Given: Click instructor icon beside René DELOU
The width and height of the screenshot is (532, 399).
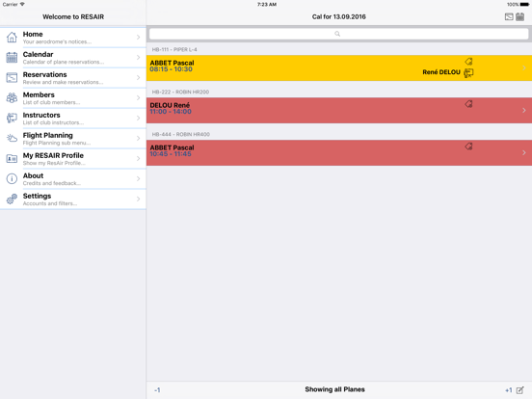Looking at the screenshot, I should [x=468, y=72].
